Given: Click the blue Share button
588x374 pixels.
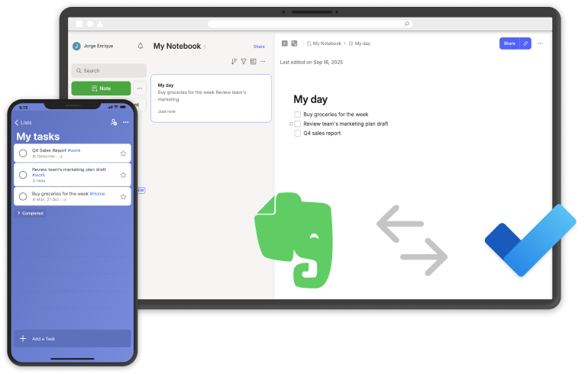Looking at the screenshot, I should 509,44.
